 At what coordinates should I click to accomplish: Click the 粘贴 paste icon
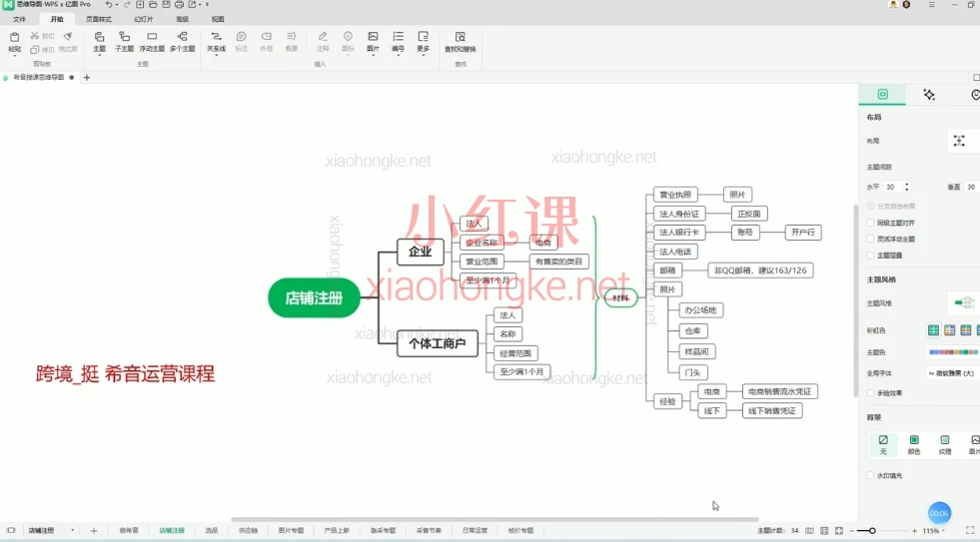click(x=14, y=37)
